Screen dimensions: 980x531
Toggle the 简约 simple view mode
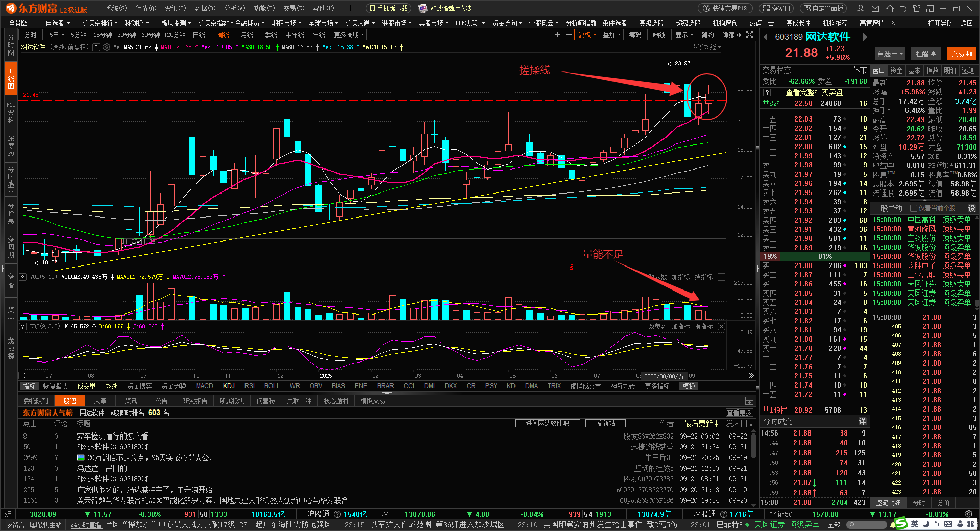tap(707, 35)
